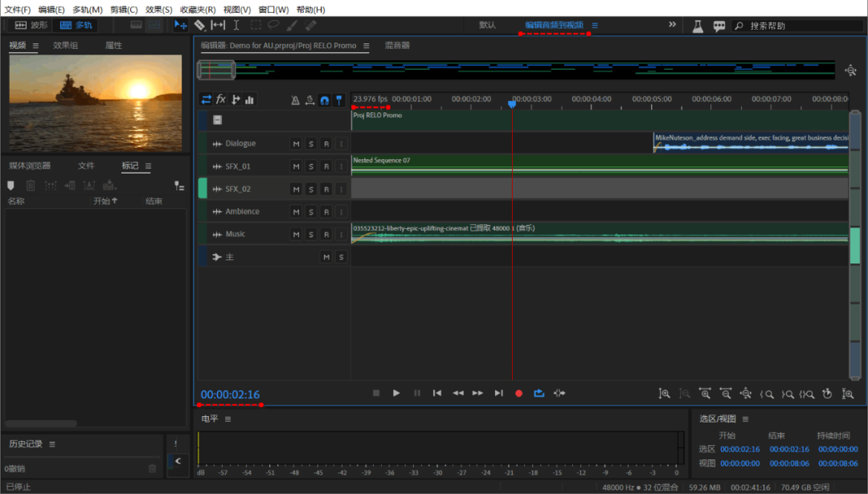Select the Time Selection tool

tap(236, 25)
